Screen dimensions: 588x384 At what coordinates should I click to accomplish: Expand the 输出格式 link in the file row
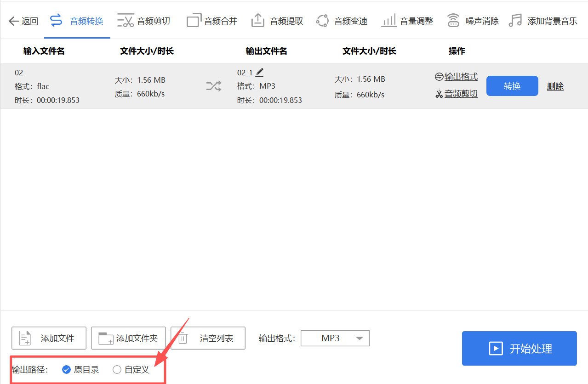[x=460, y=77]
